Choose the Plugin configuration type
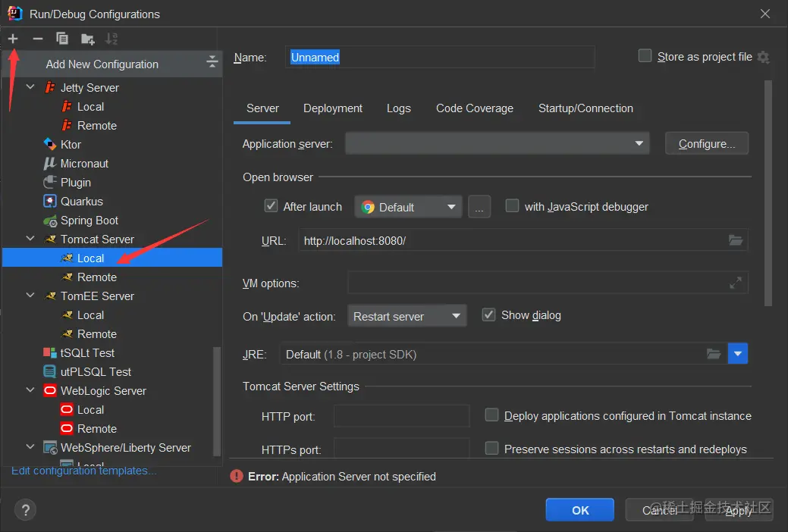This screenshot has width=788, height=532. click(x=75, y=183)
